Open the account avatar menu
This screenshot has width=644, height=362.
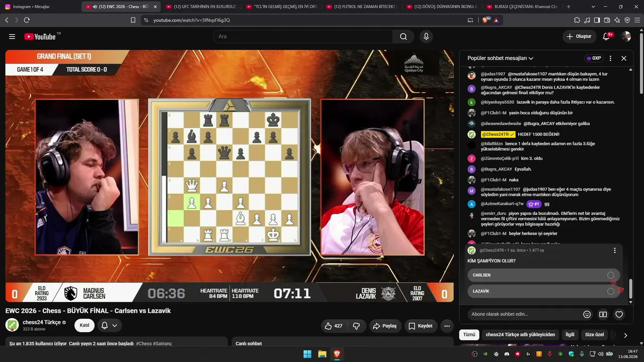pyautogui.click(x=626, y=36)
